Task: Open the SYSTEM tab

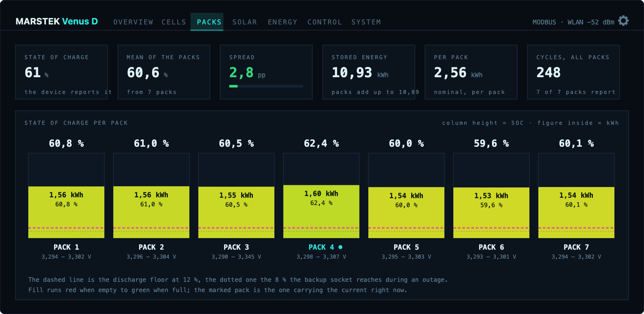Action: tap(366, 22)
